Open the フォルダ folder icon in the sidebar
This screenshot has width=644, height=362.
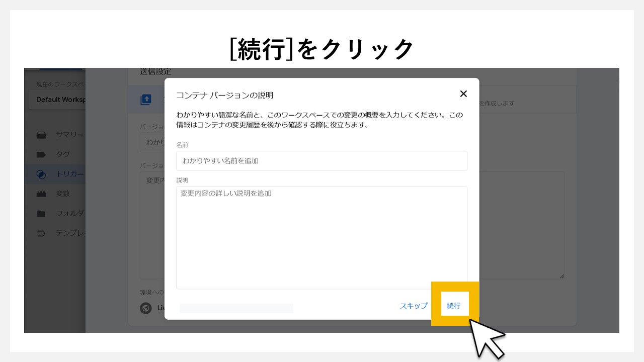point(42,213)
